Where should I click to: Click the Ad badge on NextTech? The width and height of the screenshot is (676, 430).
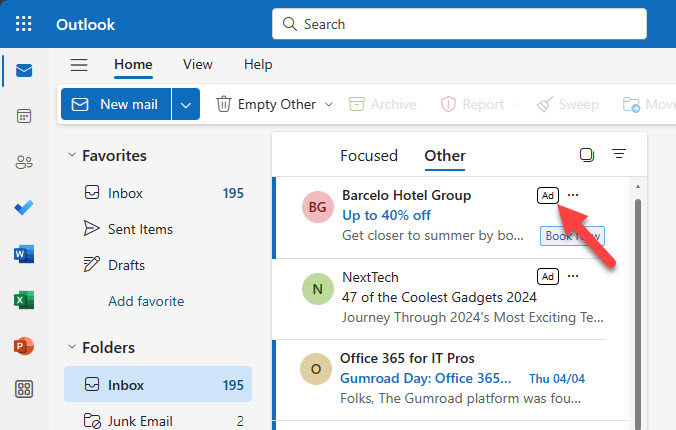[x=548, y=276]
